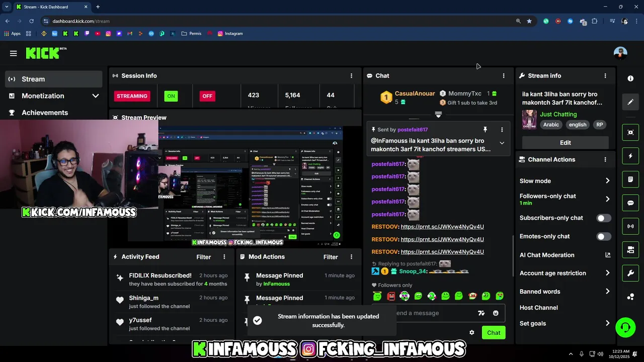Collapse the gift leaderboard handle in chat
The width and height of the screenshot is (644, 362).
point(438,115)
